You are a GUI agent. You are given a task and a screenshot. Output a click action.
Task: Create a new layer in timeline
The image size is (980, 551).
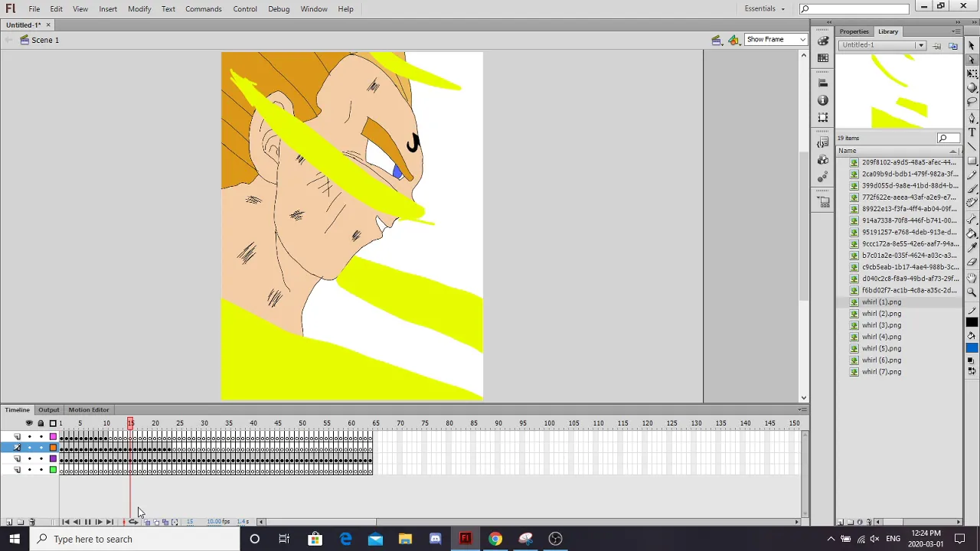8,522
